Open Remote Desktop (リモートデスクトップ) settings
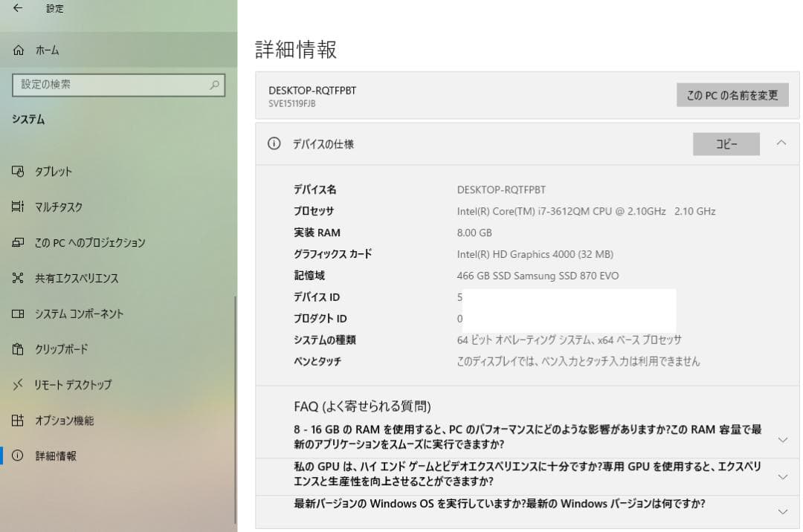The image size is (803, 532). 18,385
